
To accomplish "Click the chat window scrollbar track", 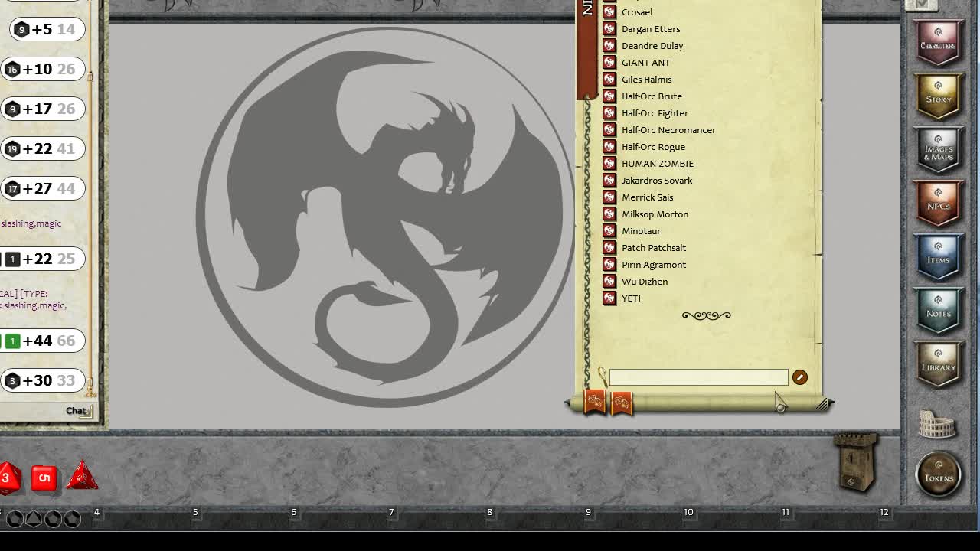I will pos(90,230).
